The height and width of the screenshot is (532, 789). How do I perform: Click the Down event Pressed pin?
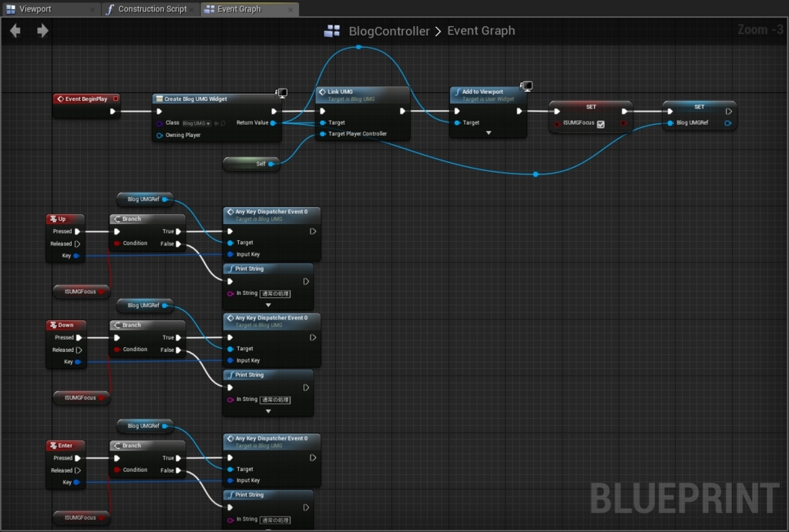coord(79,338)
